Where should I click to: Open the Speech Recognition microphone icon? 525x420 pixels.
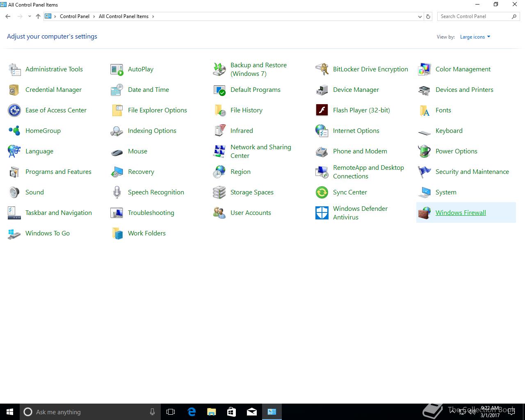(117, 192)
